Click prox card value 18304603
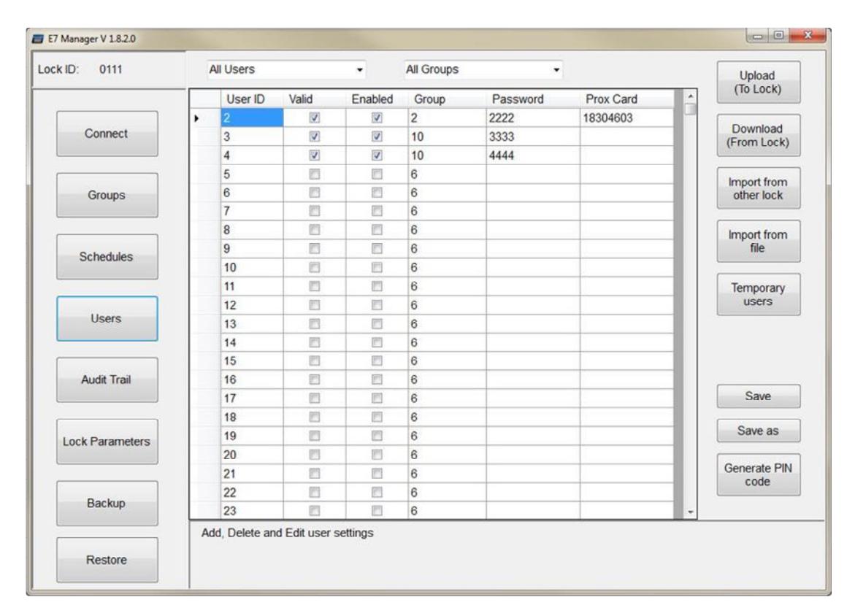The image size is (855, 616). pos(626,118)
